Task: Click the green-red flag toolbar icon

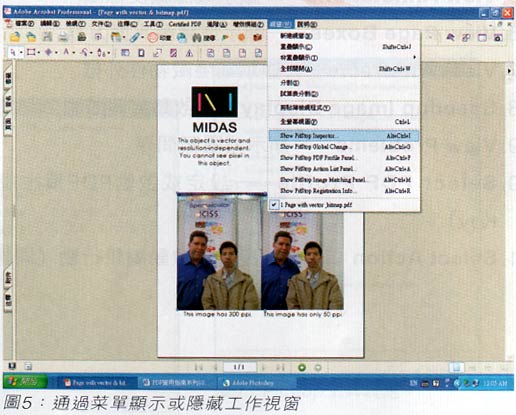Action: [225, 38]
